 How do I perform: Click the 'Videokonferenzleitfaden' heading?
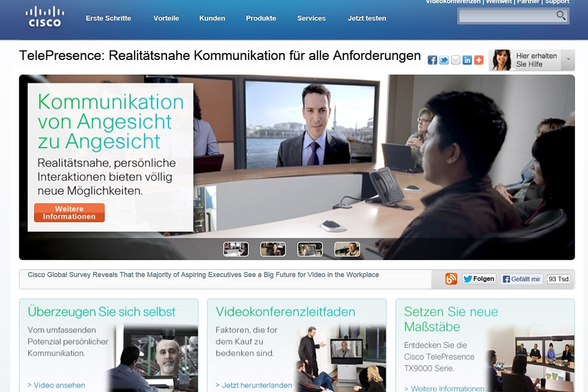285,311
